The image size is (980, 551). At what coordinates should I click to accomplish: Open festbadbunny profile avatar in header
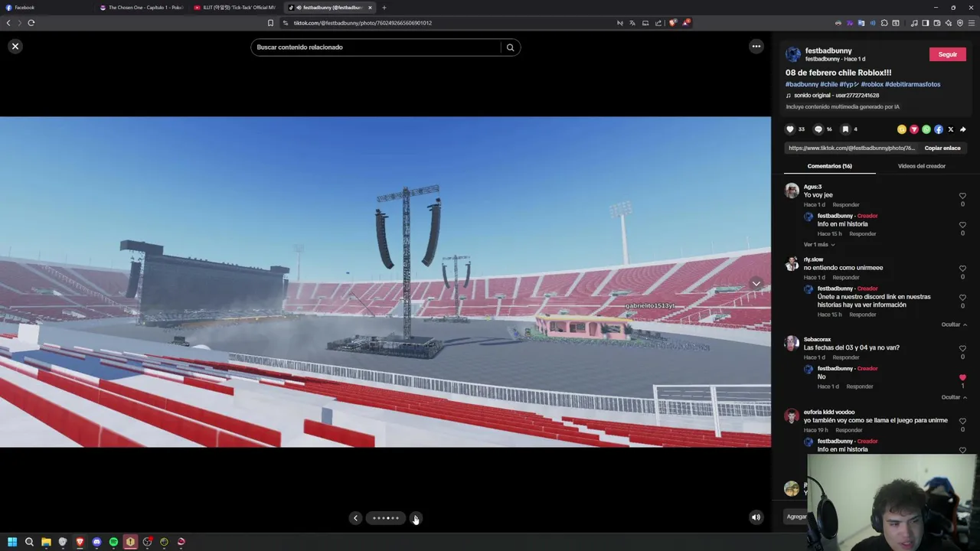point(793,54)
